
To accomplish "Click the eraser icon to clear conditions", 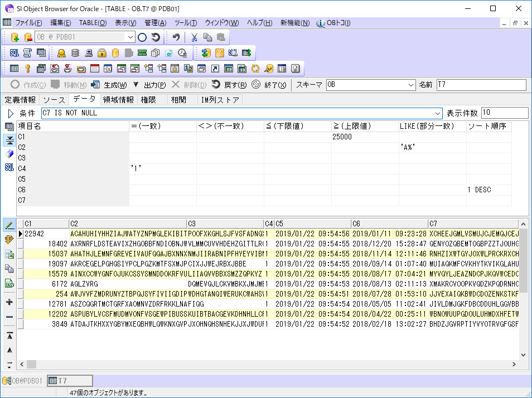I will pos(9,154).
